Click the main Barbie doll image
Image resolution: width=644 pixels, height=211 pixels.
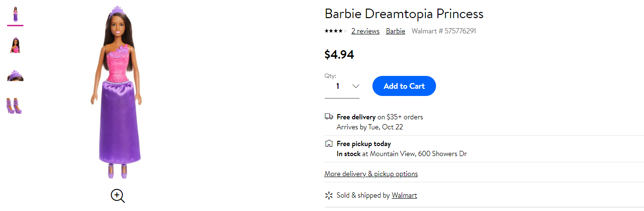coord(117,93)
